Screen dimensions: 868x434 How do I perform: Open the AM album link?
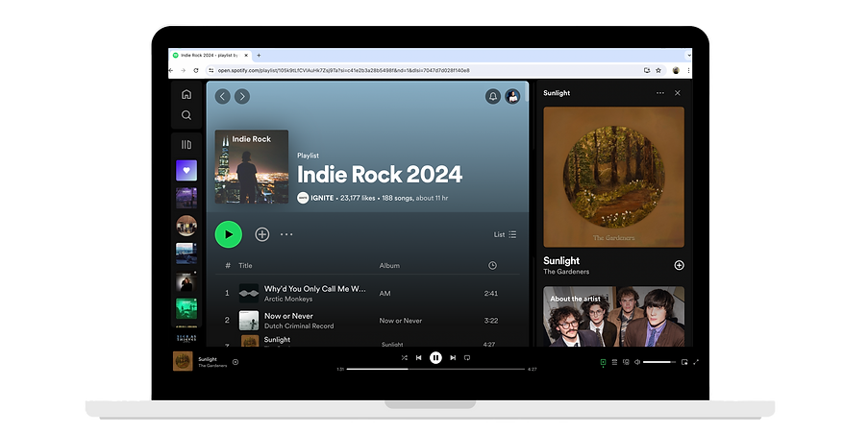(384, 294)
